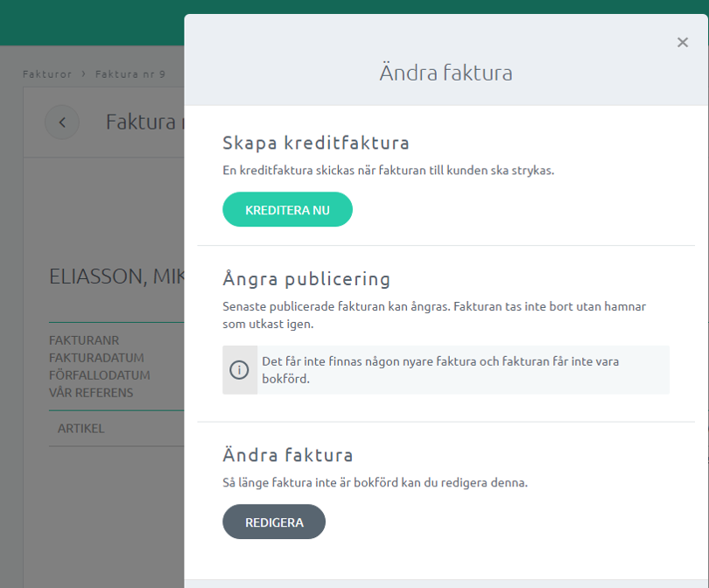Screen dimensions: 709x588
Task: Close the Ändra faktura dialog
Action: (x=683, y=42)
